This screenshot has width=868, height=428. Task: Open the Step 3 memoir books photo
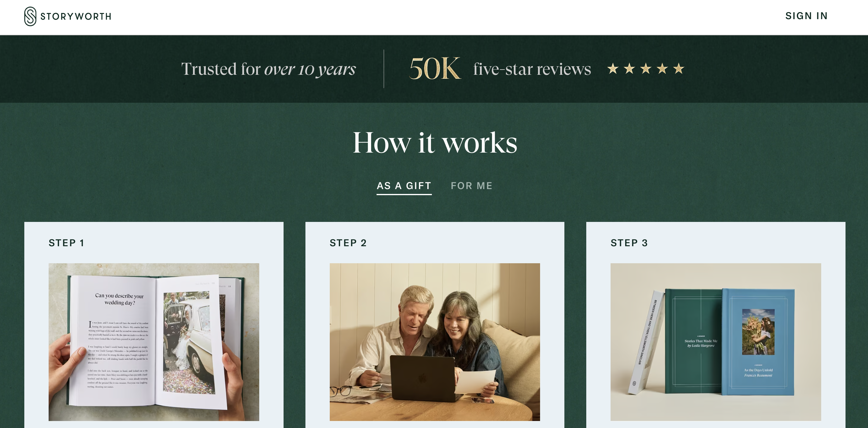pyautogui.click(x=716, y=342)
